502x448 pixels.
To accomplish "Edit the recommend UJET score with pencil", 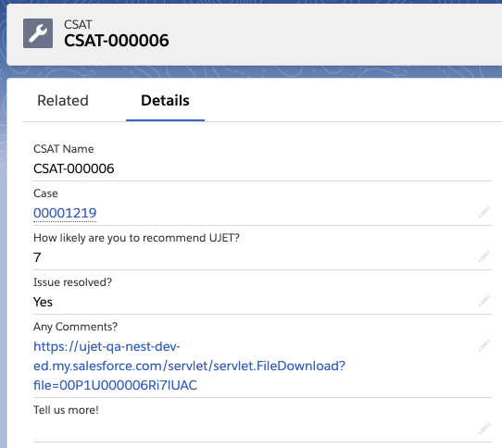I will tap(484, 256).
